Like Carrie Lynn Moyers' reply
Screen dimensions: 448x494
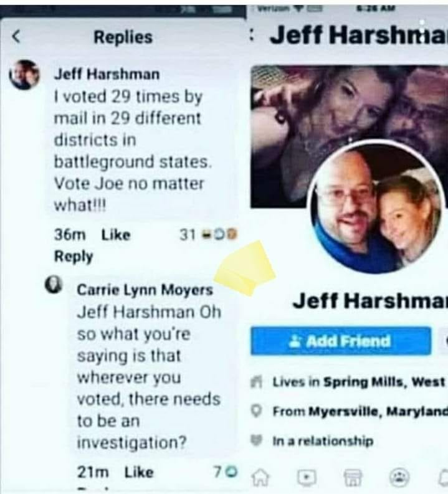point(139,472)
